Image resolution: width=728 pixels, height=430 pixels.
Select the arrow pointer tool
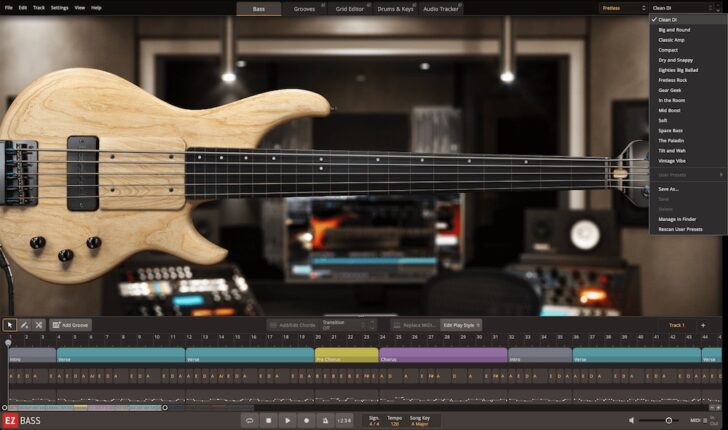10,325
